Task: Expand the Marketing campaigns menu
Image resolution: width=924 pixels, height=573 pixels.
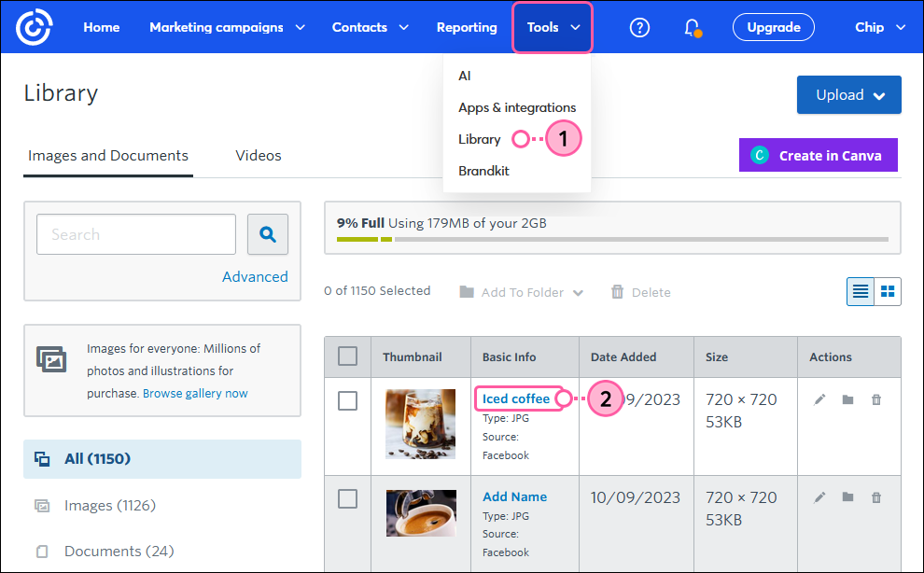Action: [227, 27]
